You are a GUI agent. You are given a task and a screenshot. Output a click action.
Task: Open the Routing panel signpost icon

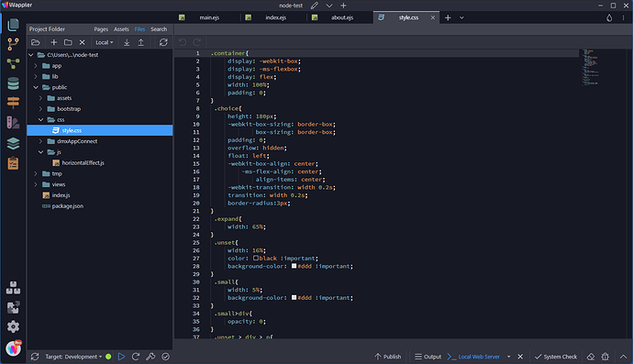[x=13, y=103]
